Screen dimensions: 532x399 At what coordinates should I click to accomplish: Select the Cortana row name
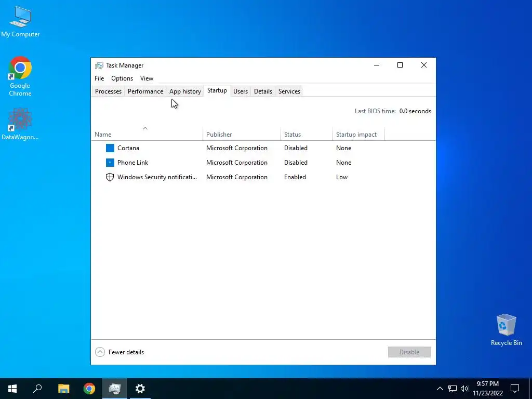coord(128,148)
